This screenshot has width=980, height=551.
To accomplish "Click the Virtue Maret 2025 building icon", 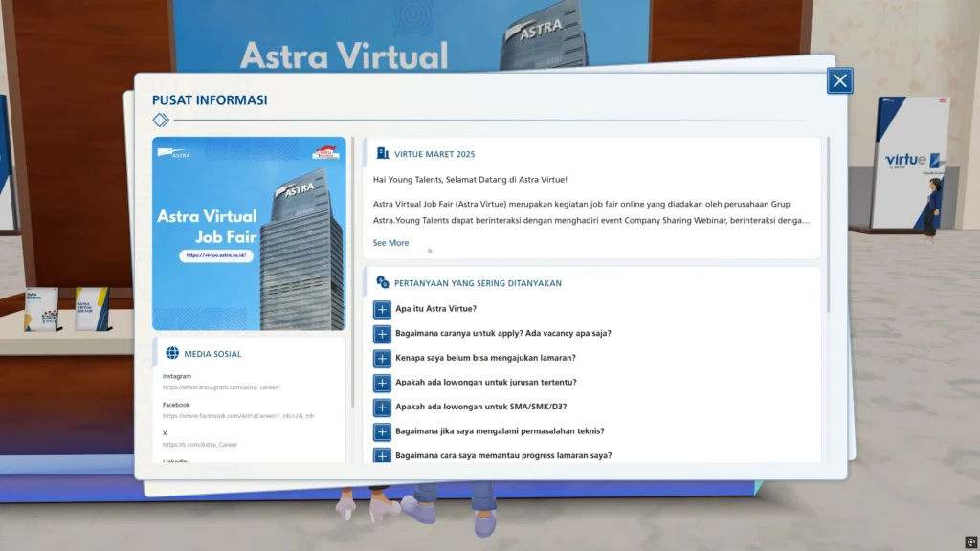I will pyautogui.click(x=383, y=153).
